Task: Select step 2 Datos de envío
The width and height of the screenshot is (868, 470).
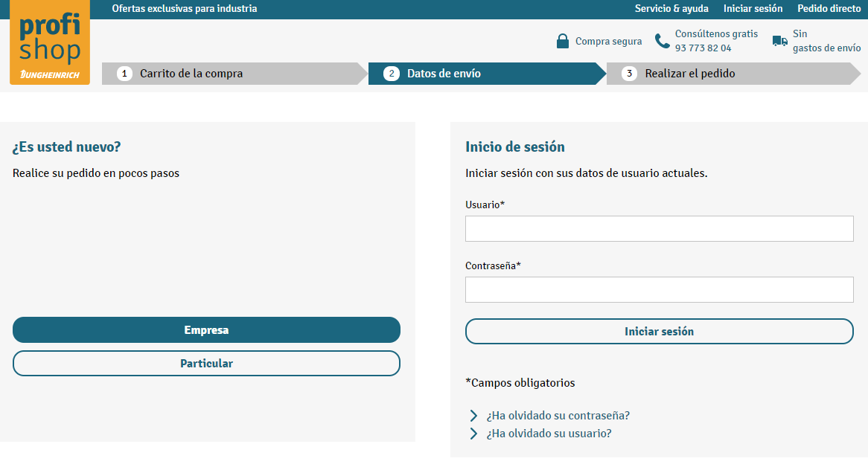Action: pos(487,74)
